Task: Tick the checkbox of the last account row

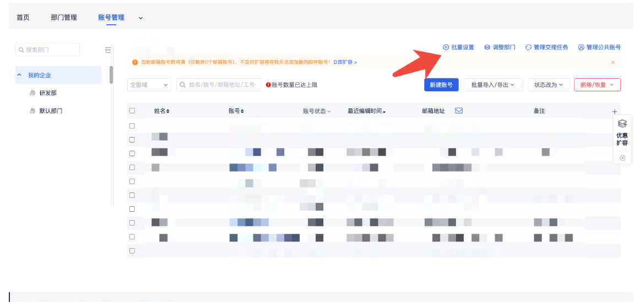Action: [x=132, y=250]
